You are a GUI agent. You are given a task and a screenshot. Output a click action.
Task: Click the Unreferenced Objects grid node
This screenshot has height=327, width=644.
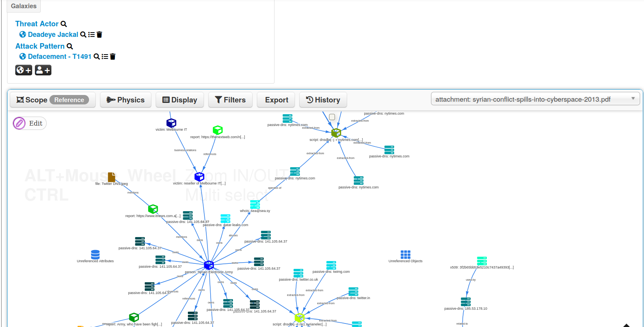point(405,254)
